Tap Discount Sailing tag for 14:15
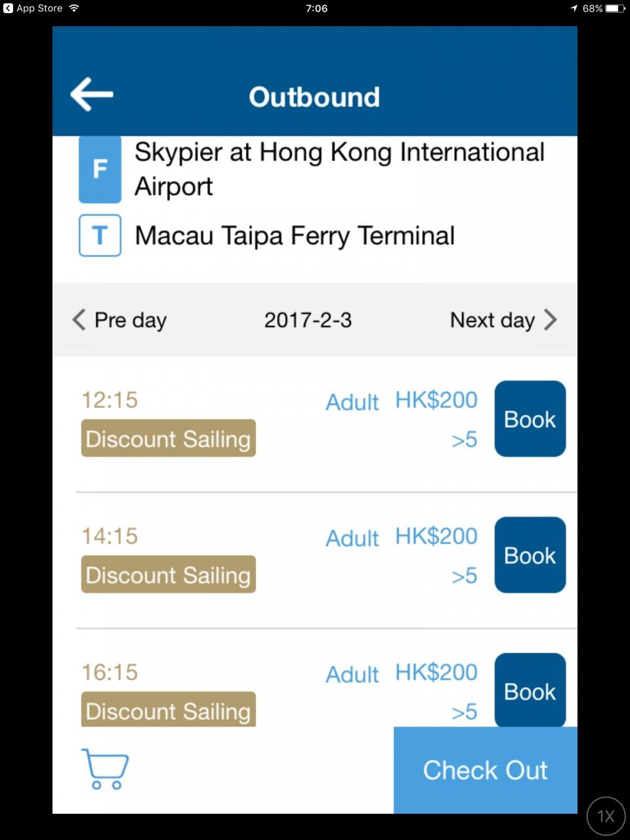 click(168, 575)
